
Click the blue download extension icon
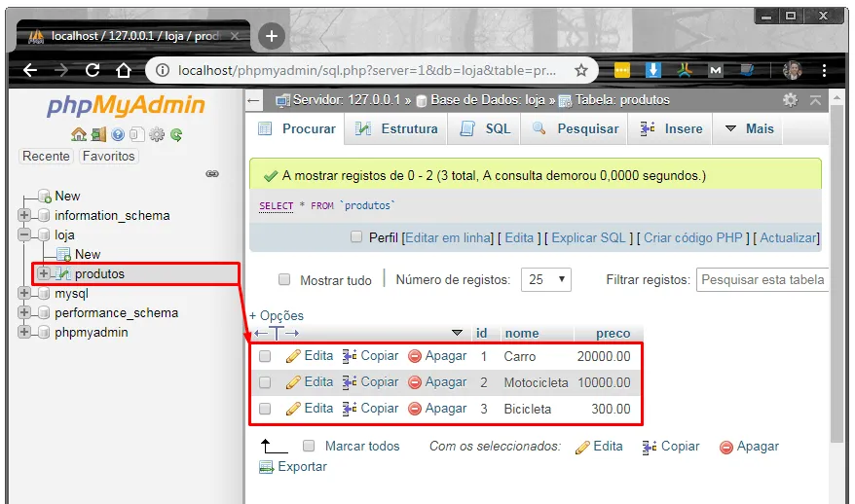point(652,70)
